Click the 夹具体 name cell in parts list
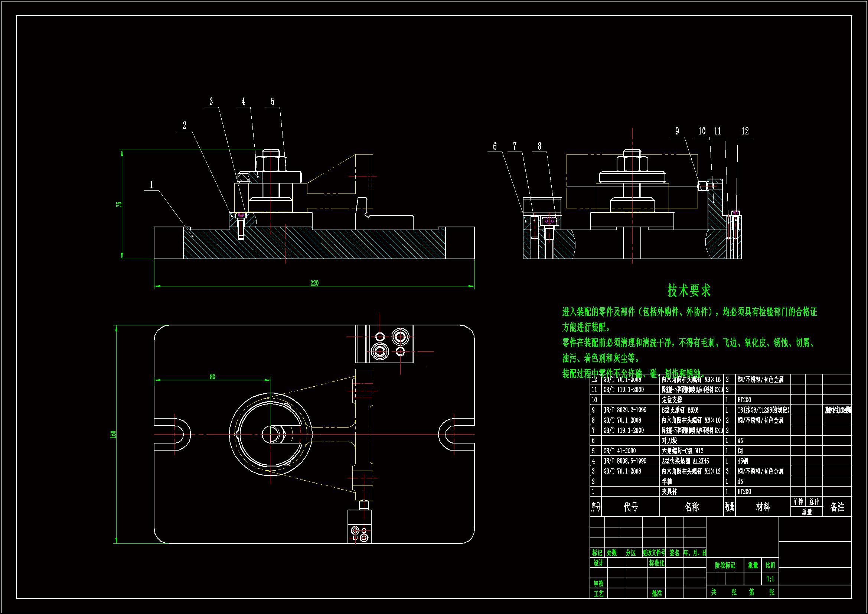 point(669,491)
